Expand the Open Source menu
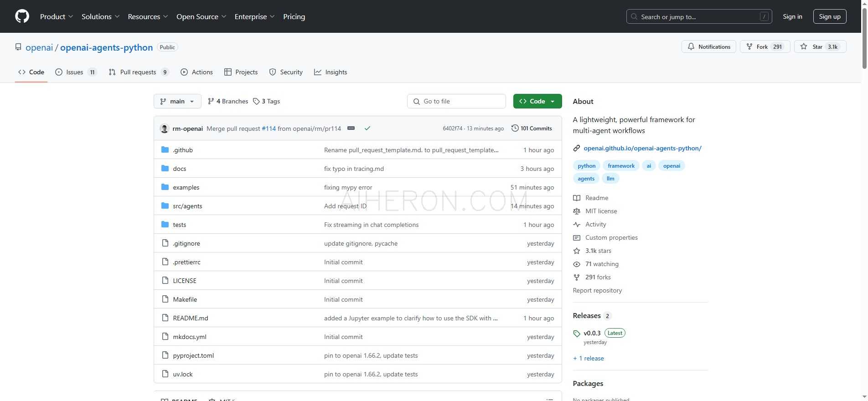The image size is (868, 401). click(201, 16)
